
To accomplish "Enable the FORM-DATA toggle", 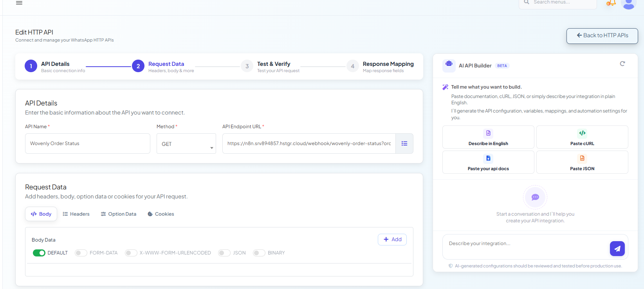I will point(81,253).
